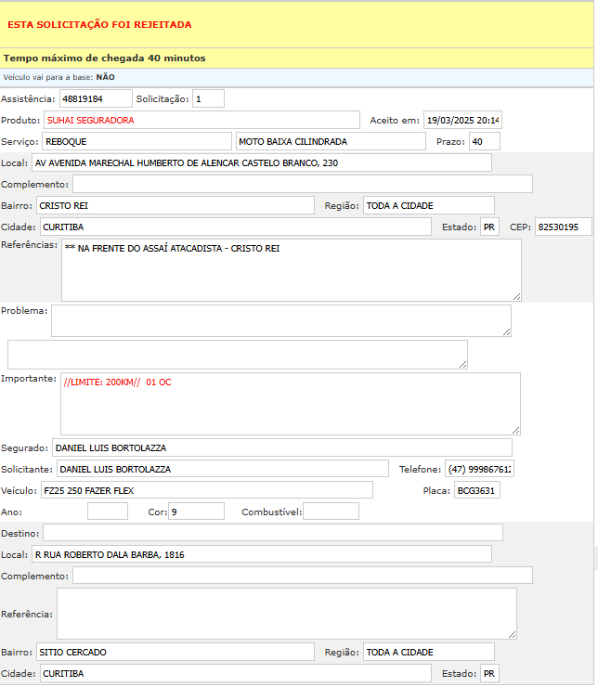The height and width of the screenshot is (700, 598).
Task: Click the Local field RUA ROBERTO DALA BARBA
Action: (x=262, y=554)
